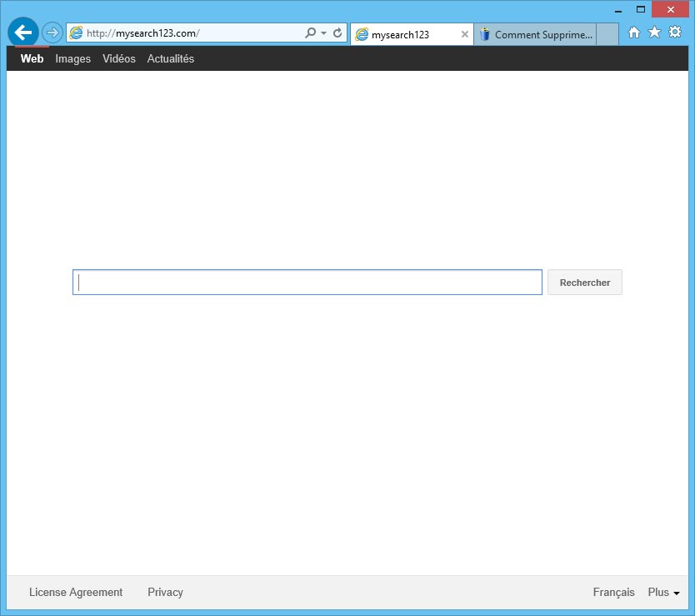Click the page icon in address bar
The image size is (695, 616).
(x=76, y=33)
